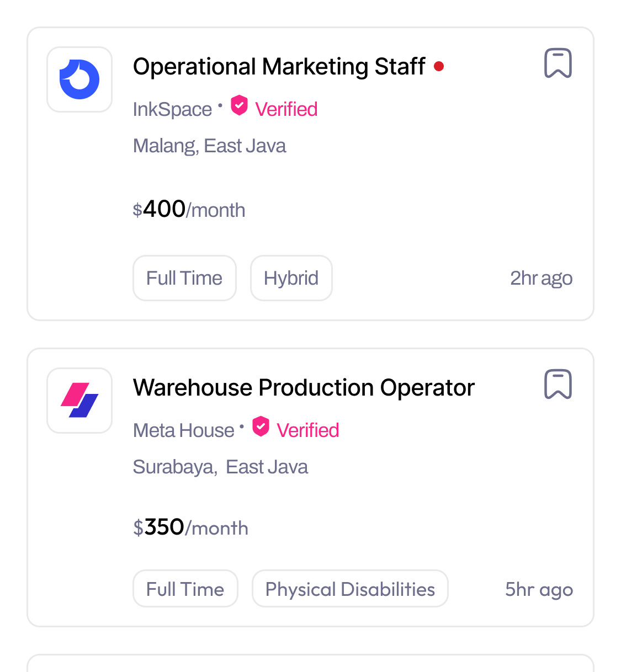Open the InkSpace company logo
Image resolution: width=621 pixels, height=672 pixels.
[x=79, y=79]
